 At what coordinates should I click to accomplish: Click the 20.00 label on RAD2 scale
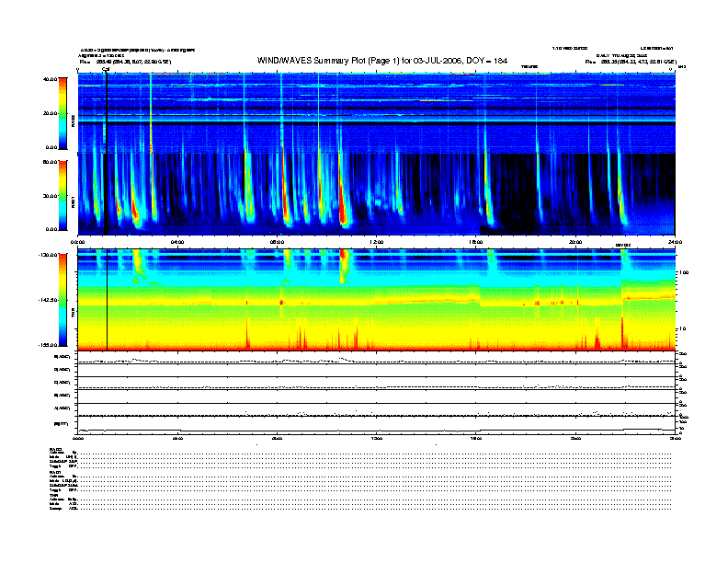[x=50, y=113]
